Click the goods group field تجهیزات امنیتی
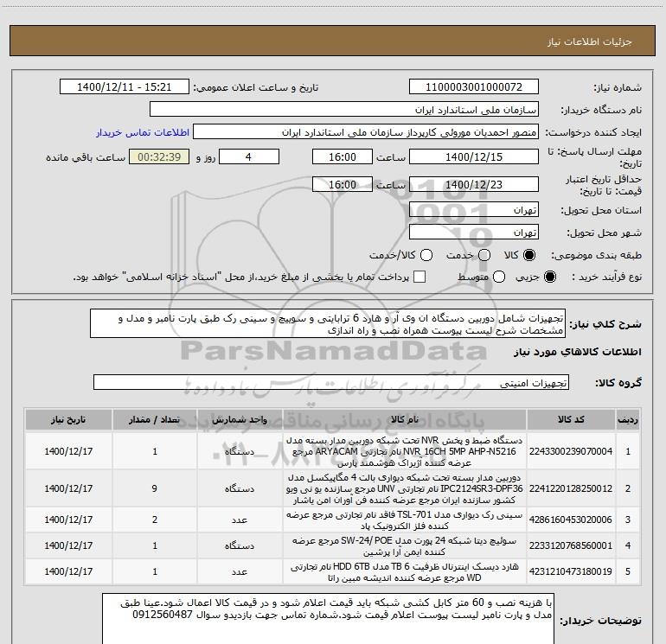 pos(331,382)
